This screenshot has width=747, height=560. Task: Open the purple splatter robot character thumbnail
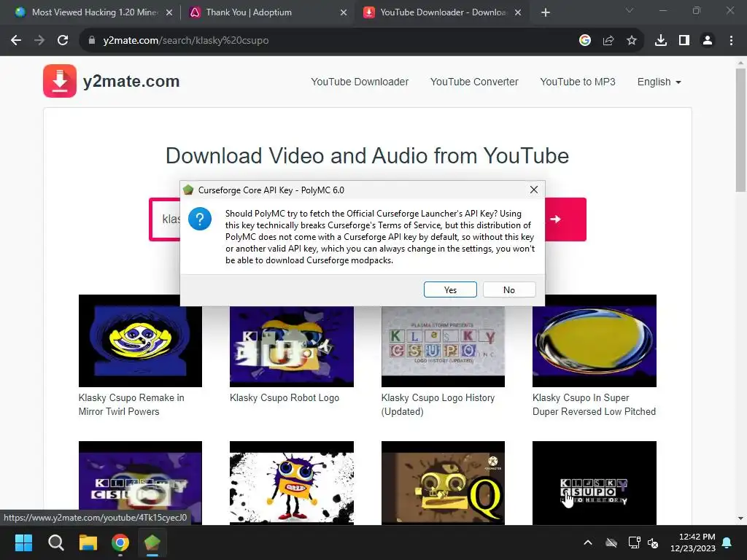[292, 483]
